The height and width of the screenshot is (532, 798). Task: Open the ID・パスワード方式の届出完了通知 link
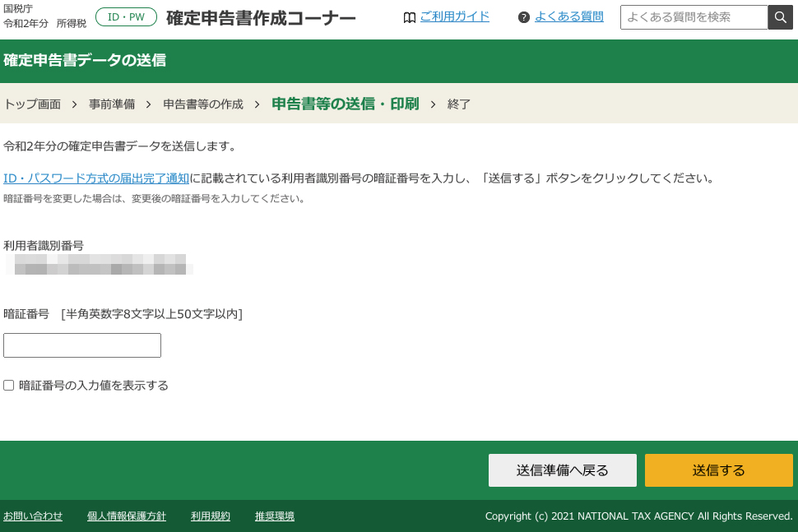pyautogui.click(x=95, y=178)
